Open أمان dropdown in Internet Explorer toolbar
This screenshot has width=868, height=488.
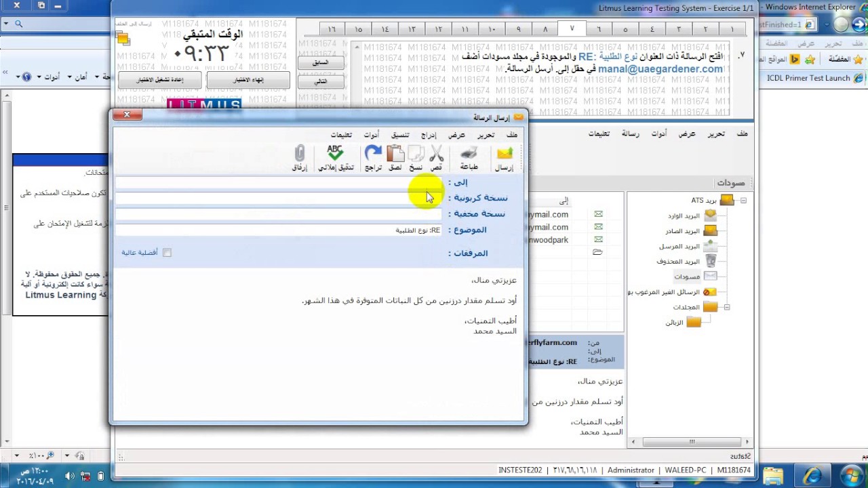76,77
